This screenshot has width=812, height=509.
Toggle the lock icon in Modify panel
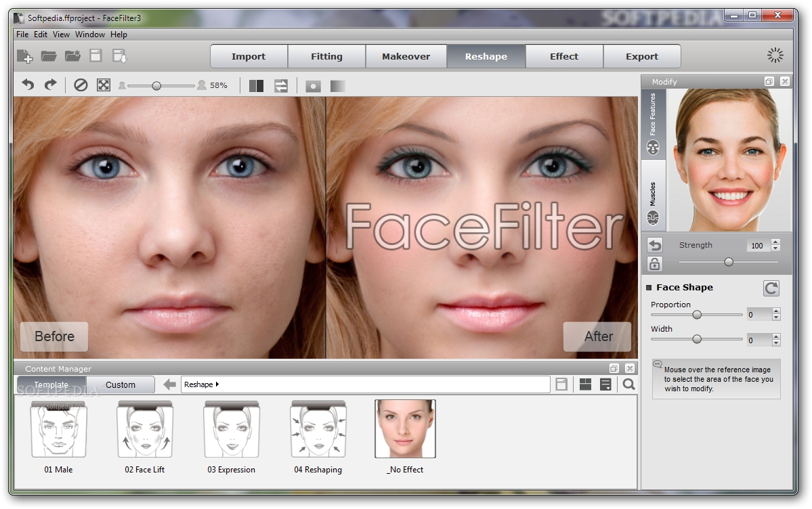point(655,264)
